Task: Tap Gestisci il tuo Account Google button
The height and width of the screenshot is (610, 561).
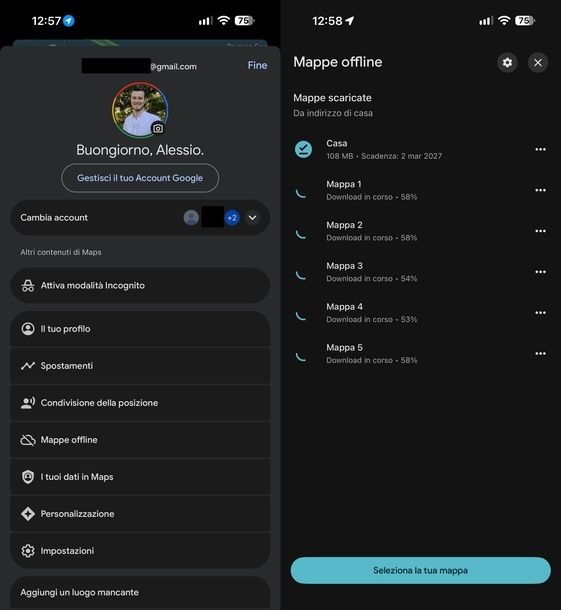Action: point(140,178)
